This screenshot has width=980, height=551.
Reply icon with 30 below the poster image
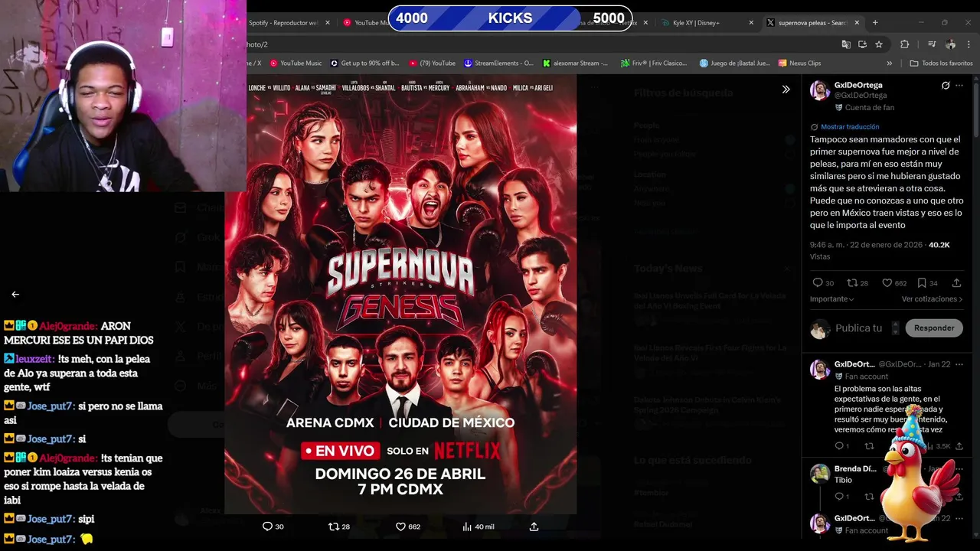click(273, 527)
